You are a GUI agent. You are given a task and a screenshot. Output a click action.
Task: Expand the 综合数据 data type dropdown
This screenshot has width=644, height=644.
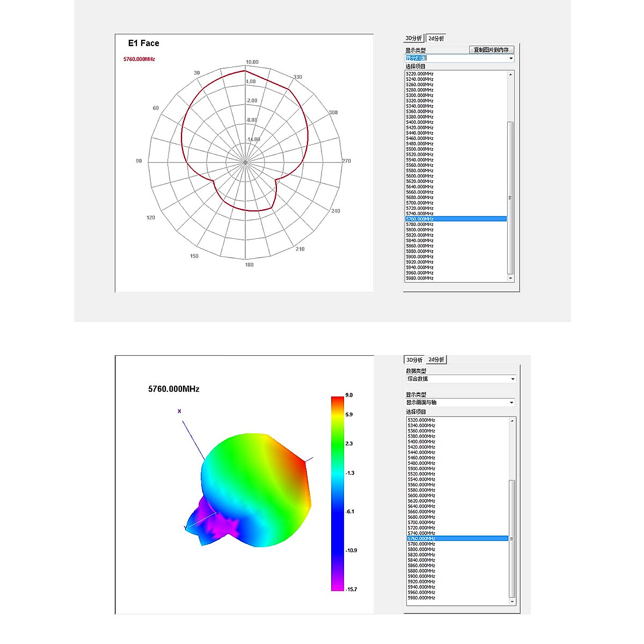460,379
